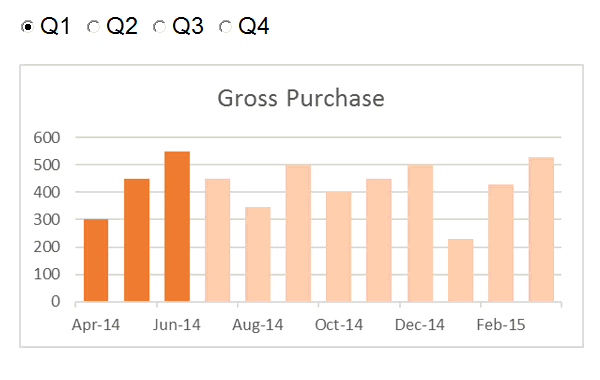Select the tallest Jun-14 bar
This screenshot has height=380, width=600.
tap(177, 227)
